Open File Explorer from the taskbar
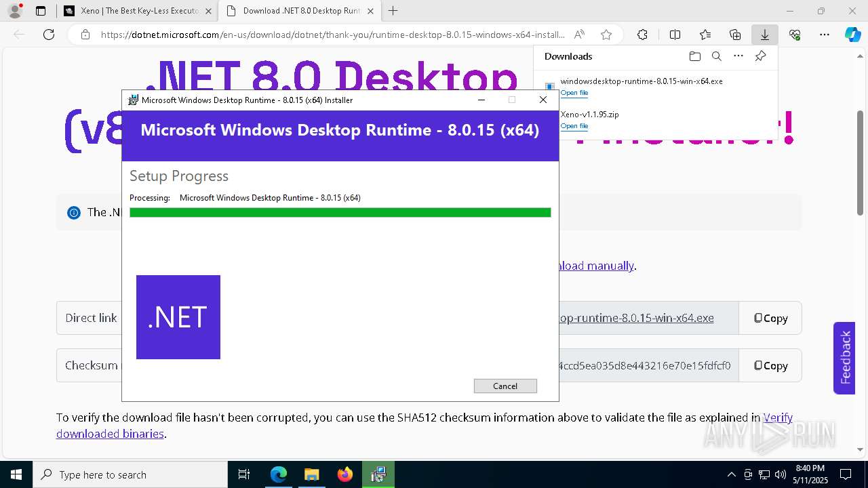This screenshot has width=868, height=488. [311, 474]
